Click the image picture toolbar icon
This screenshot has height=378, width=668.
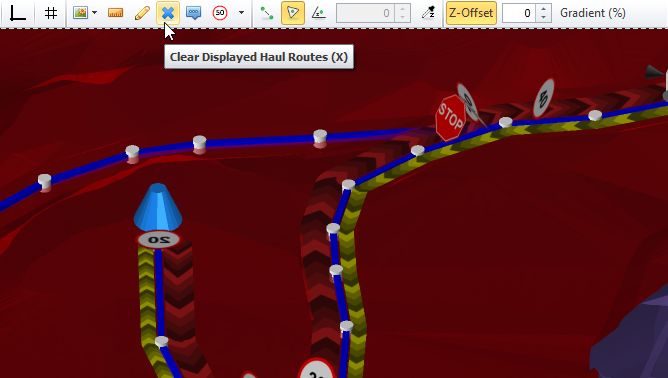pos(80,13)
